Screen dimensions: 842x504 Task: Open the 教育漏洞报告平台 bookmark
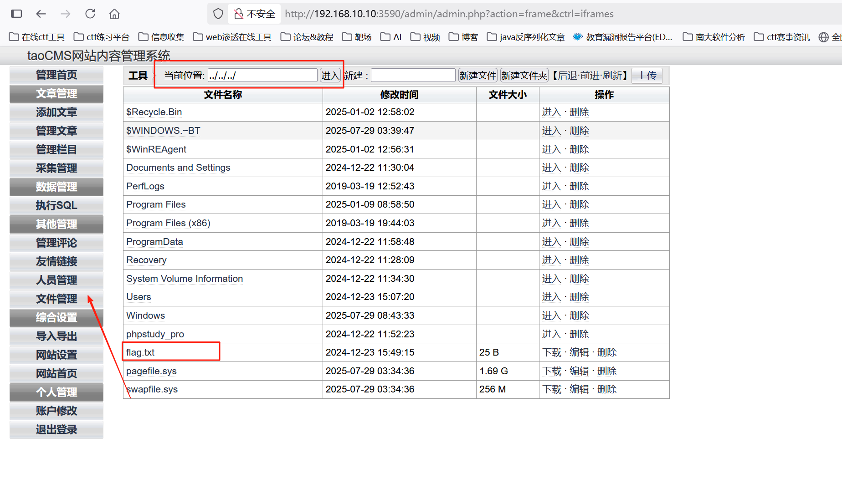coord(623,37)
